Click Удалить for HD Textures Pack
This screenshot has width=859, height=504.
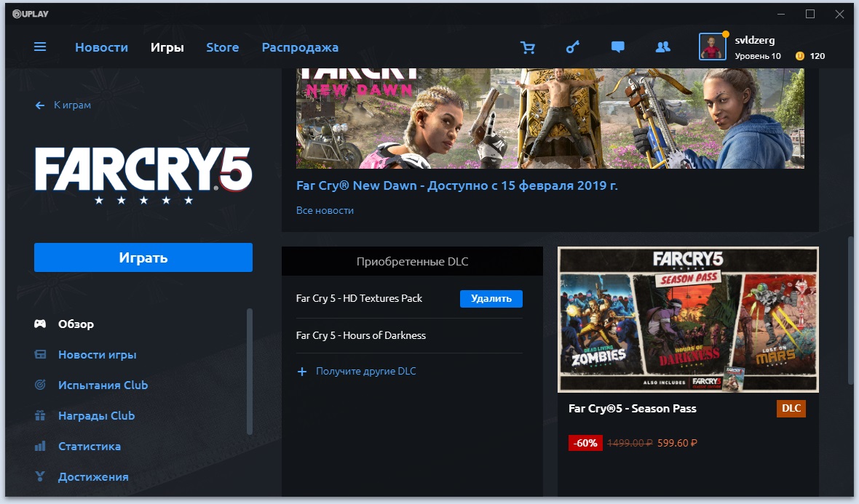click(x=491, y=298)
